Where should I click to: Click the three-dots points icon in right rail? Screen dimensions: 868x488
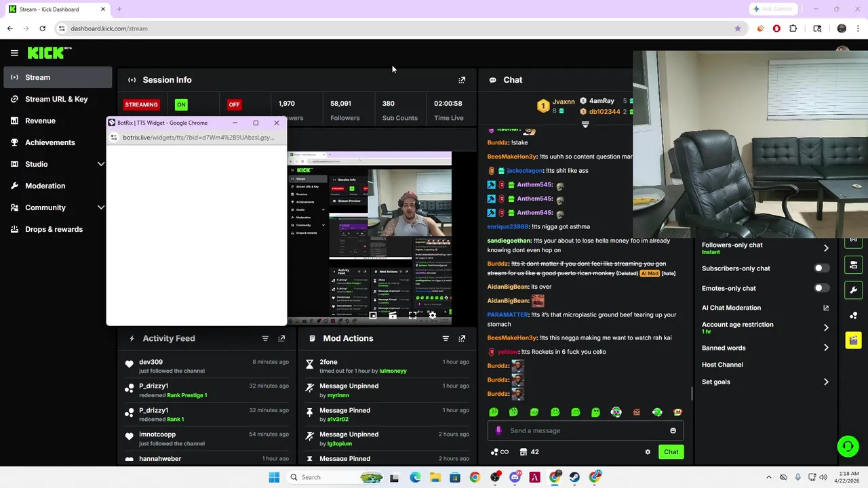(x=853, y=315)
